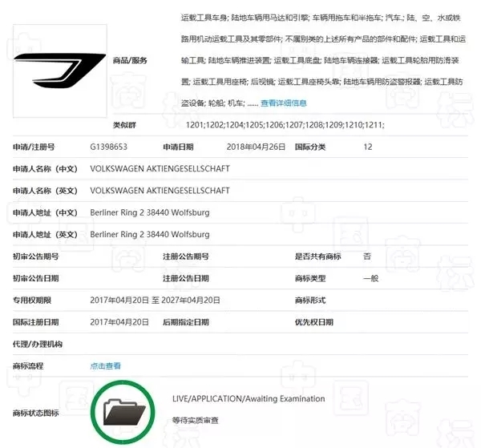Select exclusive right period 2017年04月20日 至 2027年04月20日
The width and height of the screenshot is (481, 448).
(155, 301)
